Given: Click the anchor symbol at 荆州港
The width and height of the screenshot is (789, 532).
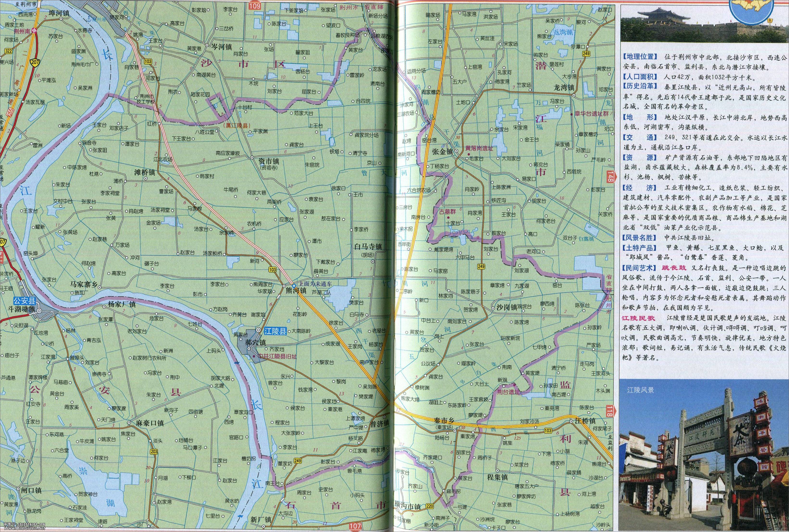Looking at the screenshot, I should 90,19.
